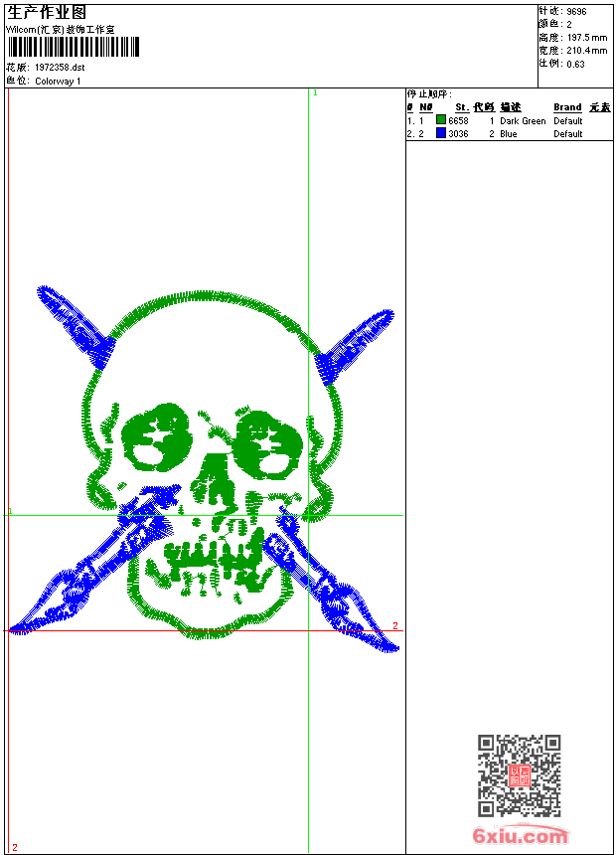Click the 'St.' column header
Screen dimensions: 616x855
[462, 107]
